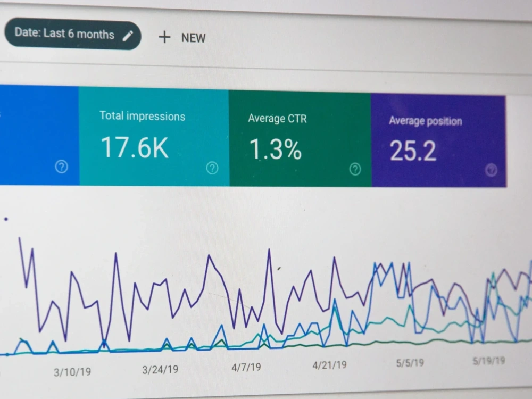This screenshot has width=532, height=399.
Task: Click the pencil edit icon on date filter
Action: tap(128, 36)
